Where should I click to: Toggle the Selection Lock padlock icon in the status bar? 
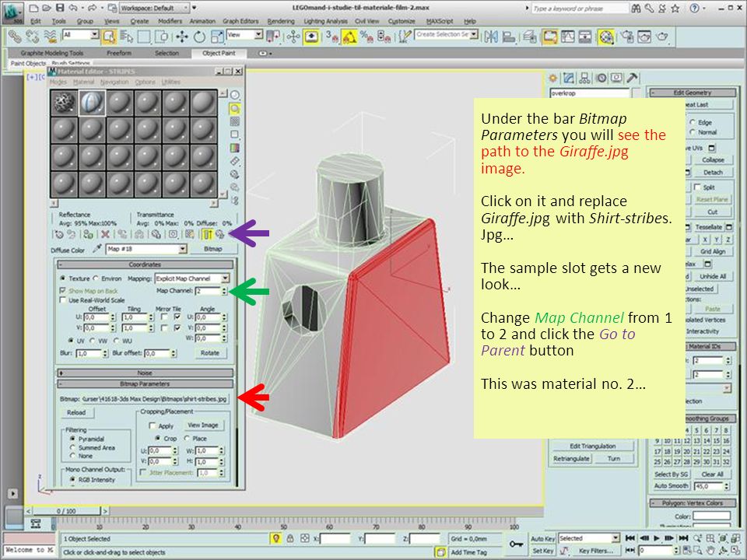[x=290, y=538]
